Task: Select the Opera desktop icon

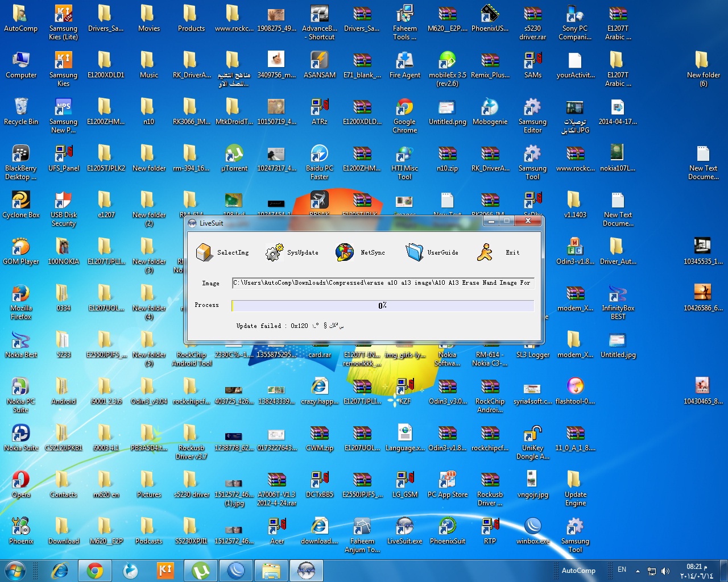Action: [x=21, y=484]
